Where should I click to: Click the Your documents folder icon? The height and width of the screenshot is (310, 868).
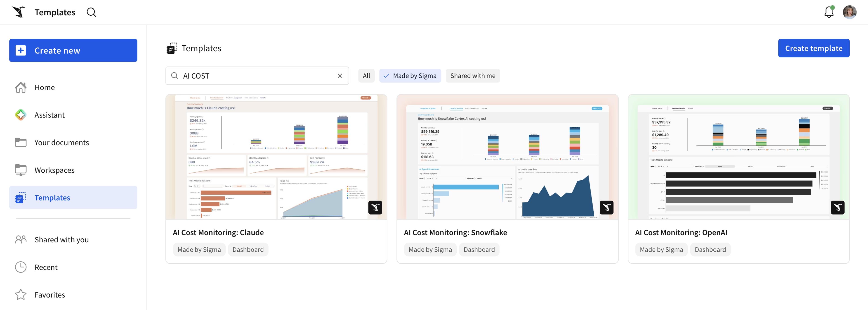pos(21,142)
